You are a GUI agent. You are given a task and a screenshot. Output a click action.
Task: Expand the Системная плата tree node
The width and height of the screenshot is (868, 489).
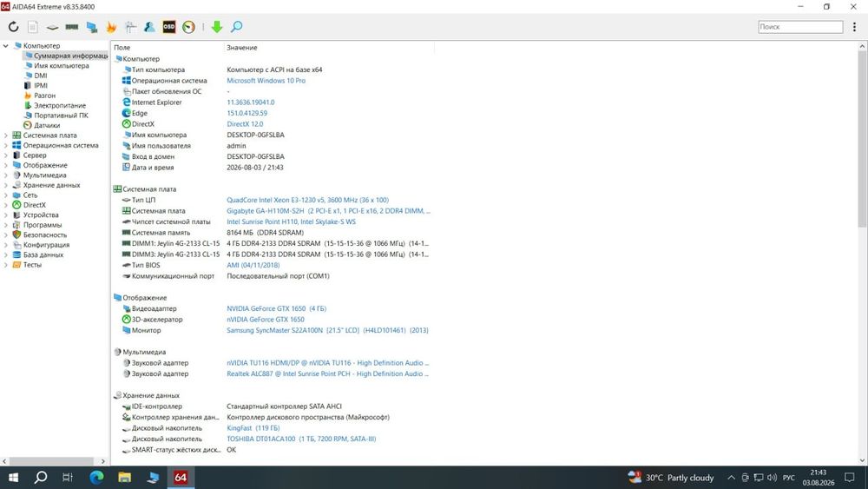5,135
